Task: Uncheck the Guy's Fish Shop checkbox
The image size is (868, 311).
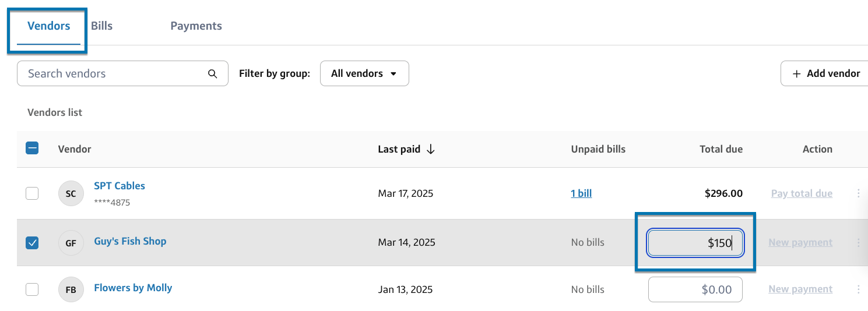Action: pyautogui.click(x=32, y=243)
